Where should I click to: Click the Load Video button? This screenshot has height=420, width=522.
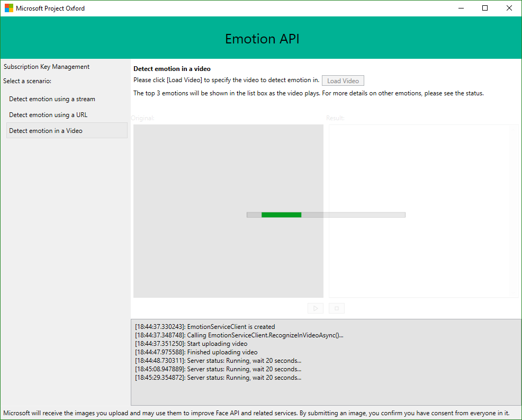[x=343, y=81]
